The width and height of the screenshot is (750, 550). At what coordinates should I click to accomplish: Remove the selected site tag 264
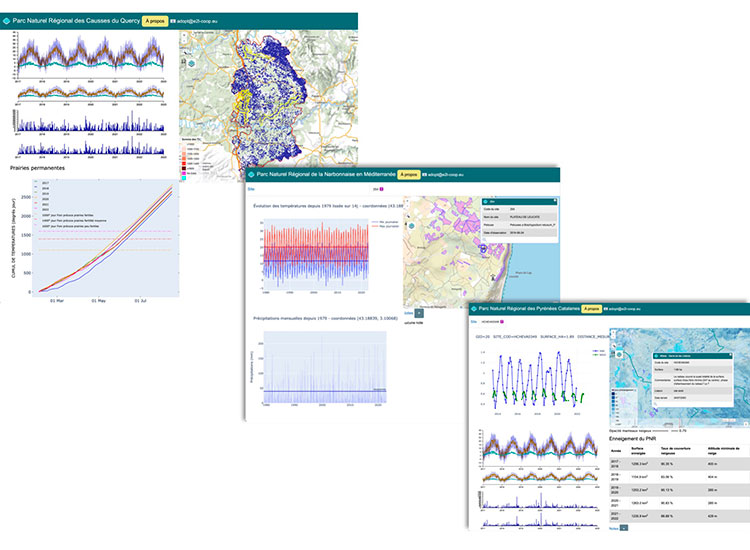point(383,188)
